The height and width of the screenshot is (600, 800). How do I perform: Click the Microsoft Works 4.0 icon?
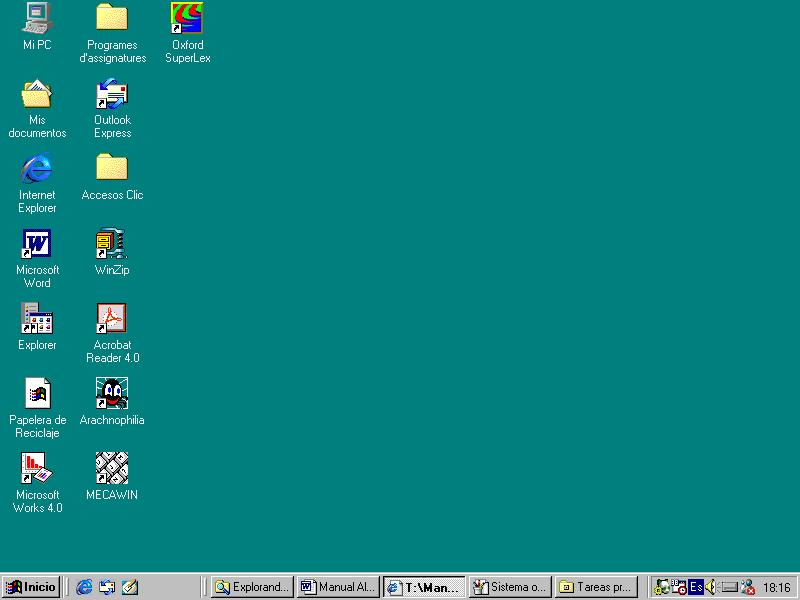37,469
